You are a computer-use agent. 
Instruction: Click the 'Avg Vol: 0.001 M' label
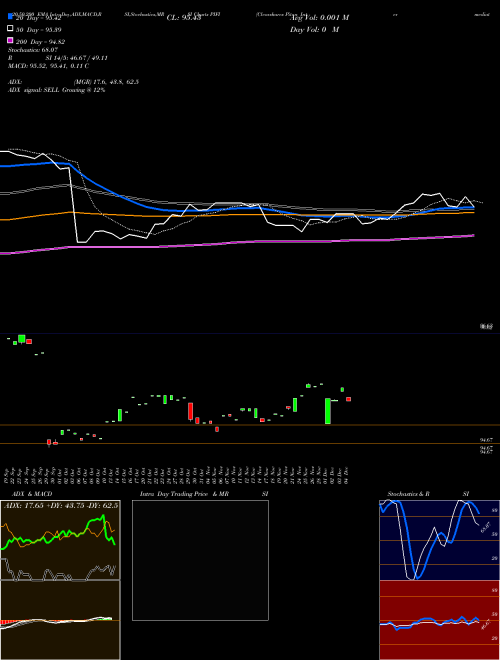319,18
